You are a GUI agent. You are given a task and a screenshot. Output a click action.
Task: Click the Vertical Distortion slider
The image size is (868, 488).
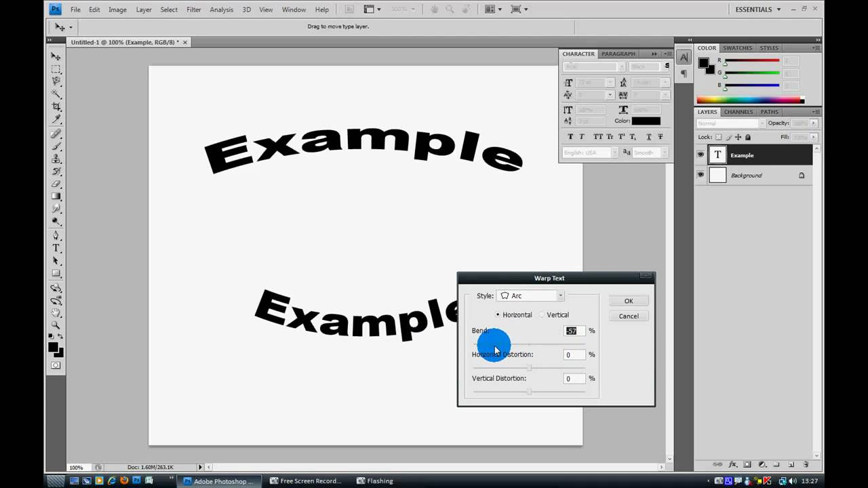point(529,392)
